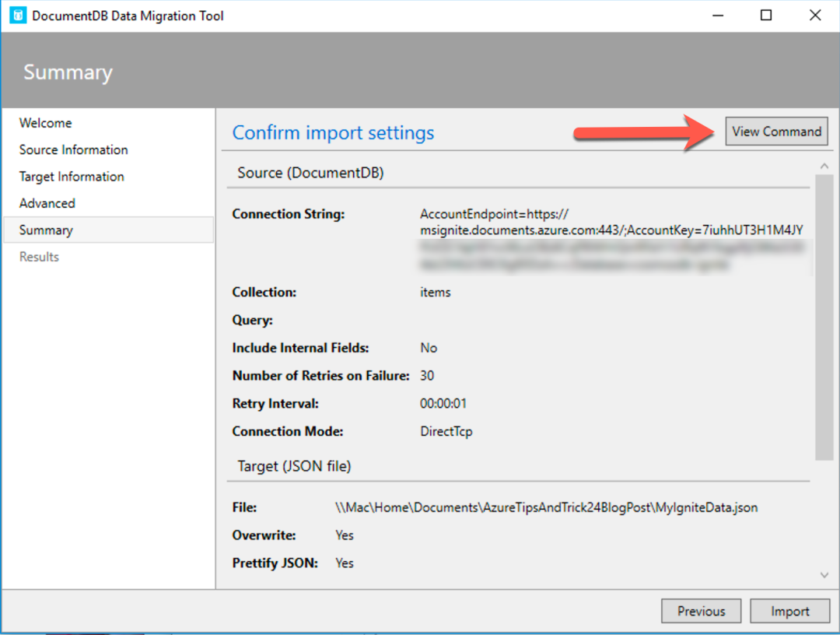The width and height of the screenshot is (840, 635).
Task: Click the DocumentDB app icon in title bar
Action: click(x=18, y=16)
